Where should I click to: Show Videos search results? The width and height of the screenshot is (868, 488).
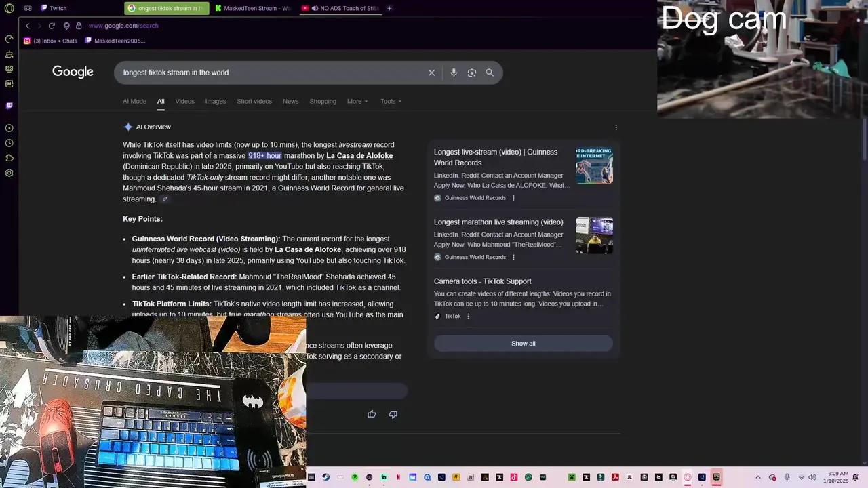pos(184,101)
